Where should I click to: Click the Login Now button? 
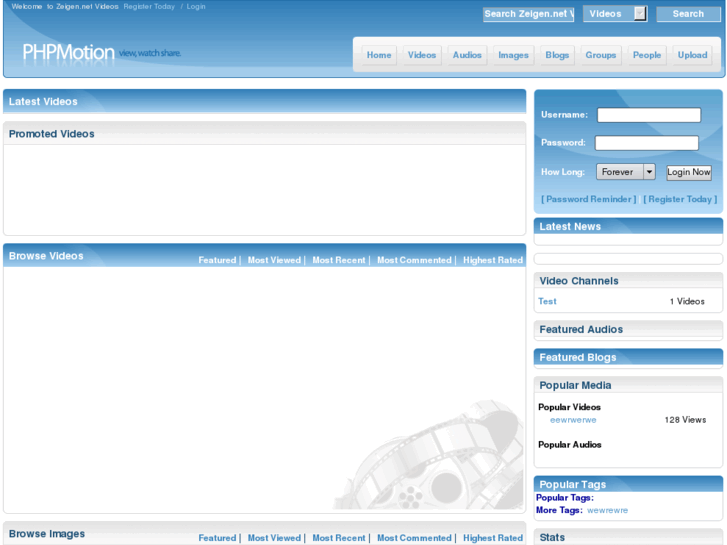point(689,172)
